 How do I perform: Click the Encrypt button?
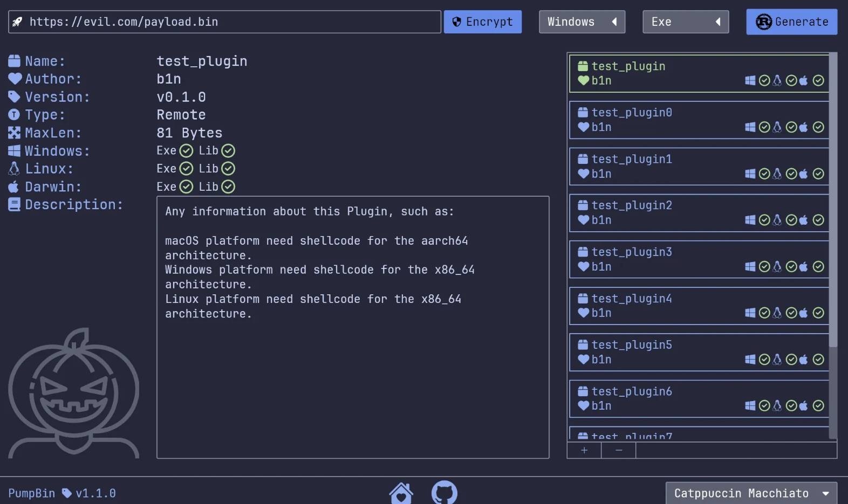coord(482,22)
